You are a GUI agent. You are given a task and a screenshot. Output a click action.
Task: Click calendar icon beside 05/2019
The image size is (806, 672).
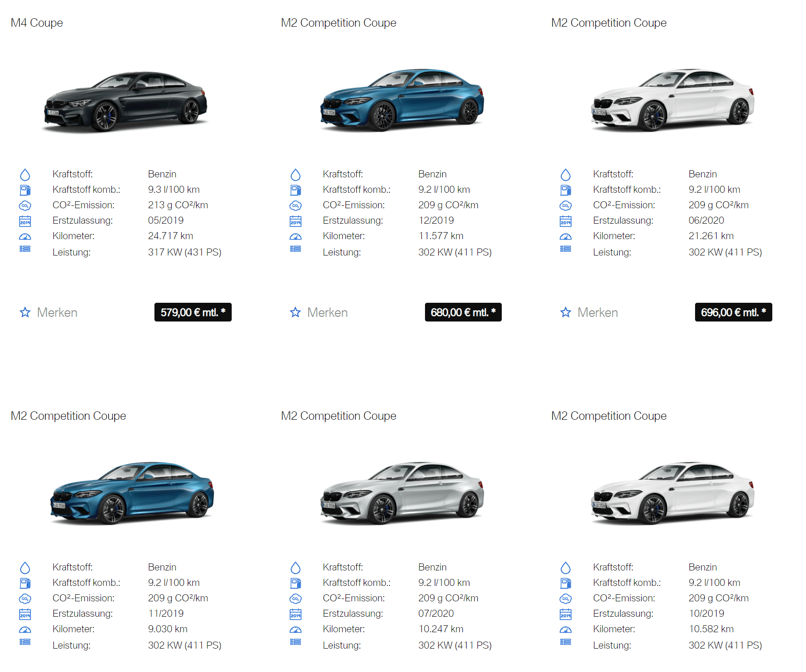pos(25,221)
